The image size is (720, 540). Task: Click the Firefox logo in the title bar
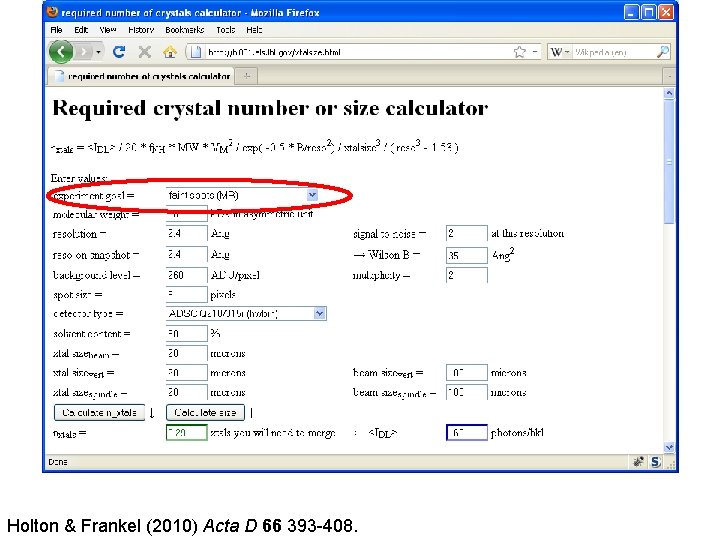[52, 11]
